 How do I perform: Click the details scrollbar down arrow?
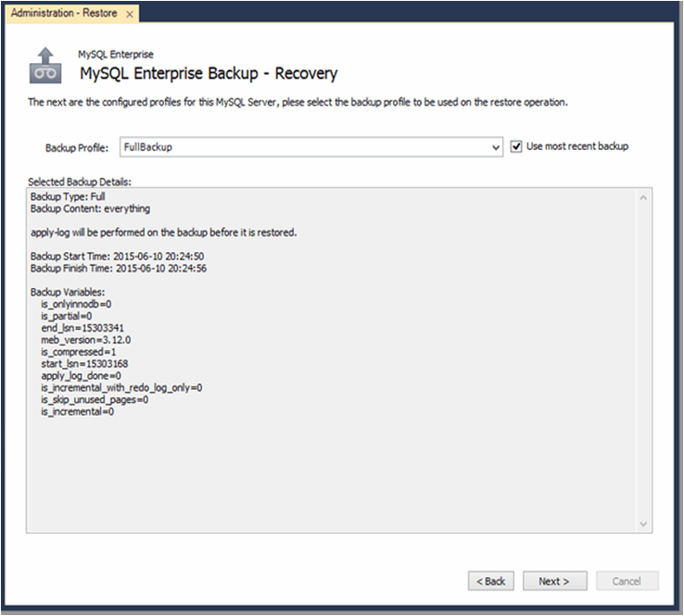tap(643, 524)
